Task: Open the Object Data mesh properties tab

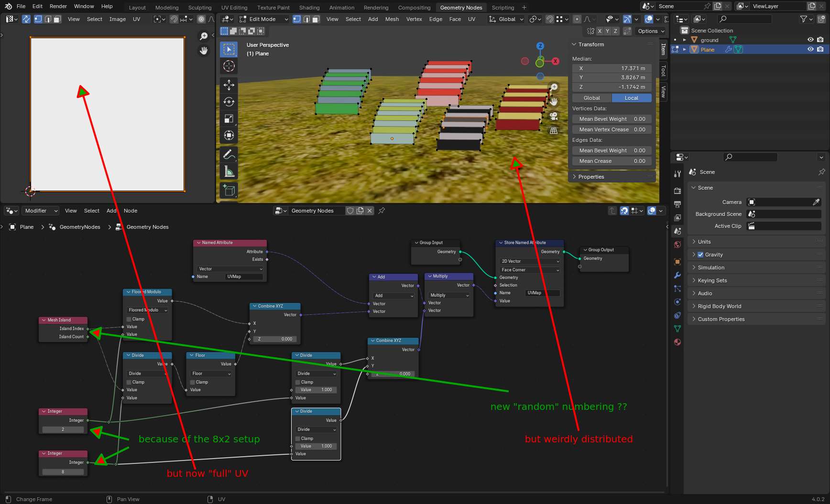Action: 677,329
